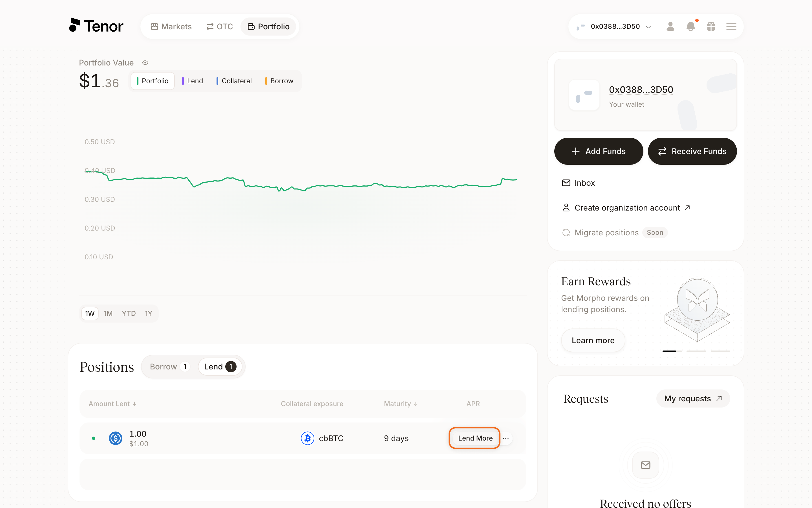Click Learn more in Earn Rewards
812x508 pixels.
(x=593, y=340)
